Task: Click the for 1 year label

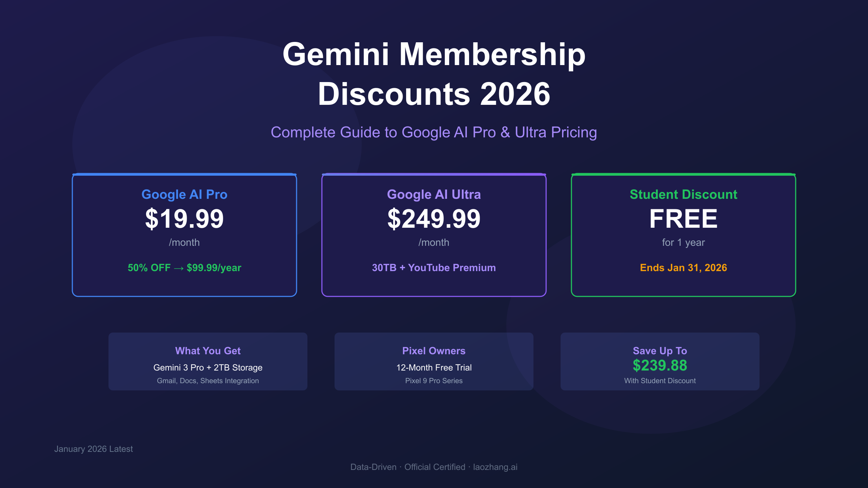Action: click(683, 243)
